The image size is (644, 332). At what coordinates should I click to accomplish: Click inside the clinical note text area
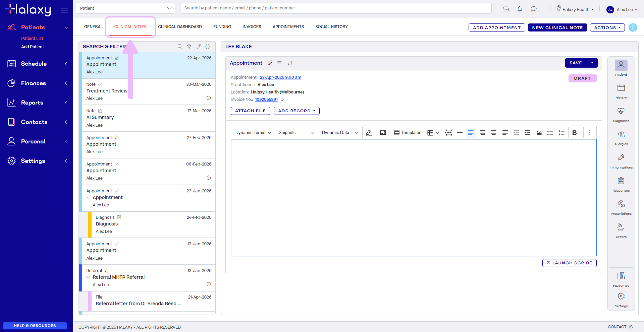[414, 198]
